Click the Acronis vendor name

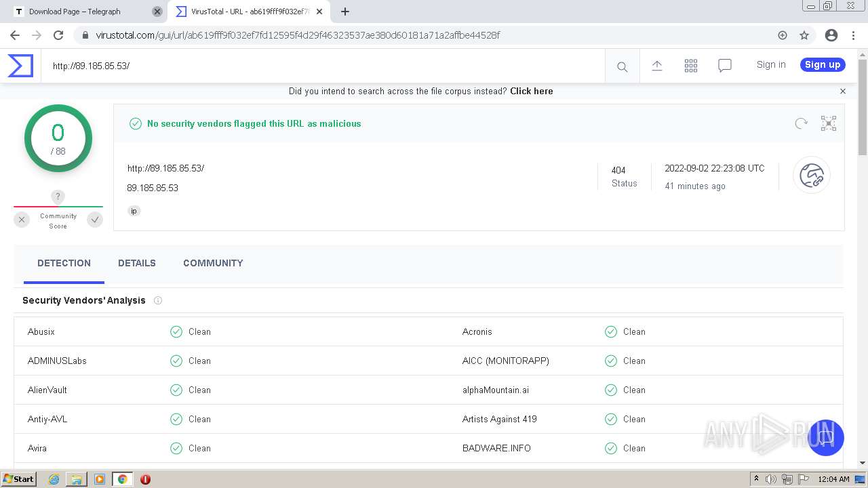[x=477, y=331]
